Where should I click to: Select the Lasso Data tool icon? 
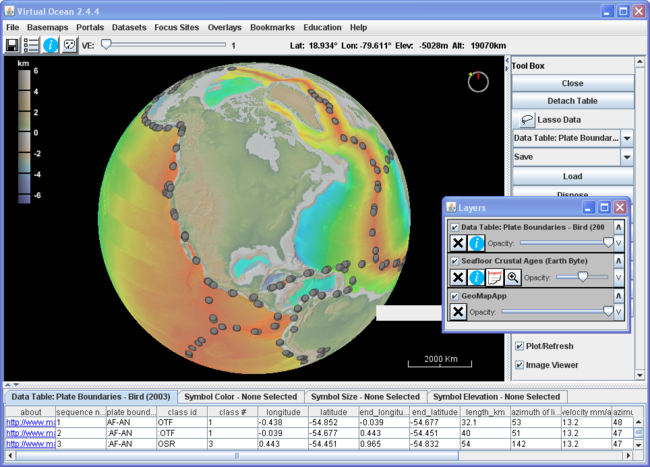(x=526, y=119)
